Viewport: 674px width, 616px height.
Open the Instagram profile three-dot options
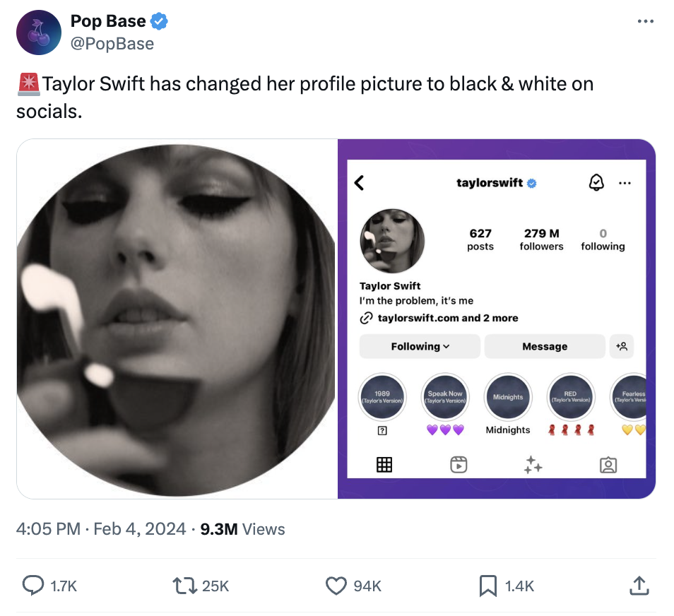625,183
